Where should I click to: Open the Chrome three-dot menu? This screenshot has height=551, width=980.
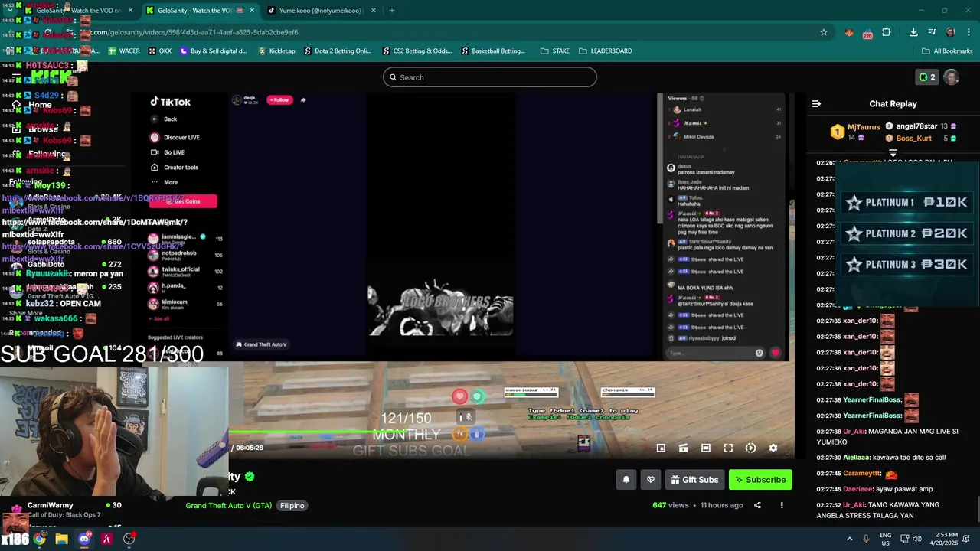pos(969,32)
